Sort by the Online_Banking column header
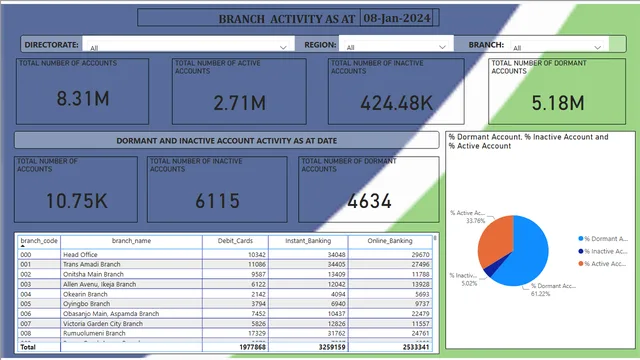The image size is (640, 360). tap(390, 241)
